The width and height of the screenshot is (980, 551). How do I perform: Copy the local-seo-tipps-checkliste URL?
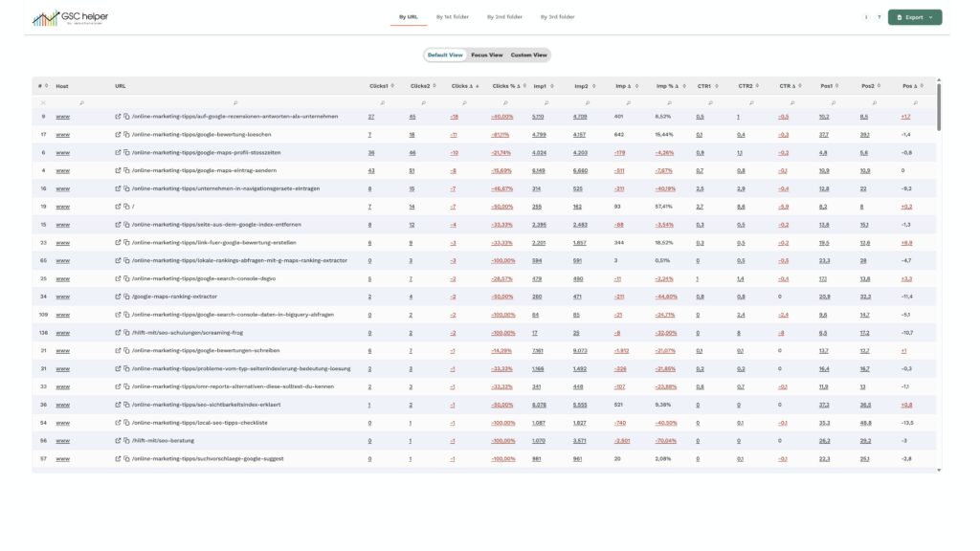pos(126,423)
